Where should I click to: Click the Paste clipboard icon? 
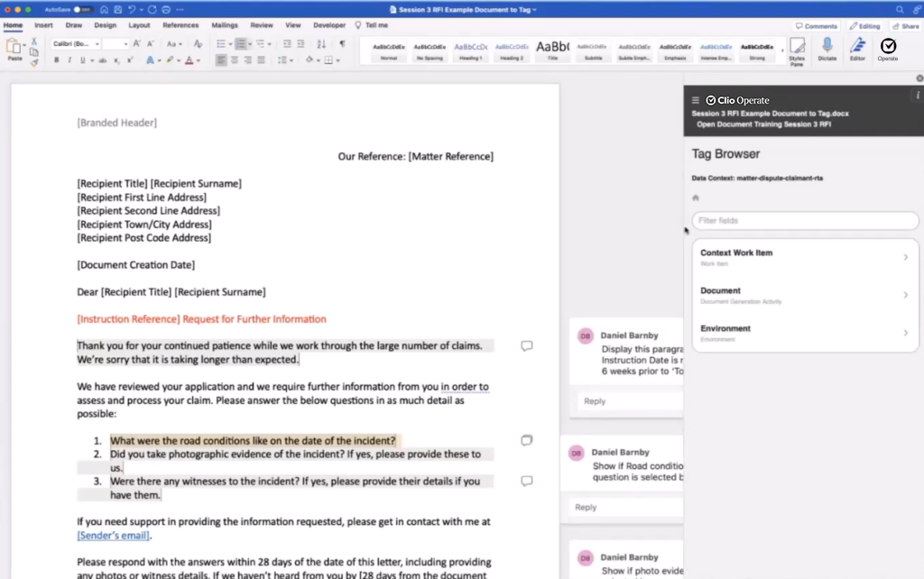click(14, 48)
